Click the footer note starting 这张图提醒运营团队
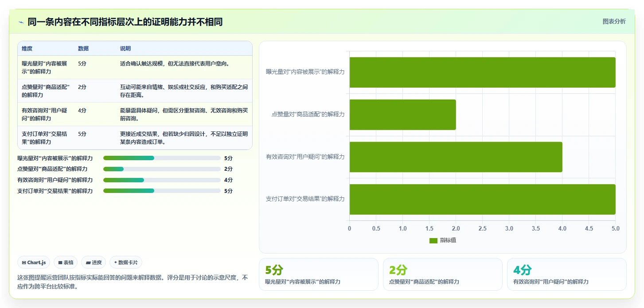This screenshot has width=644, height=308. click(133, 282)
